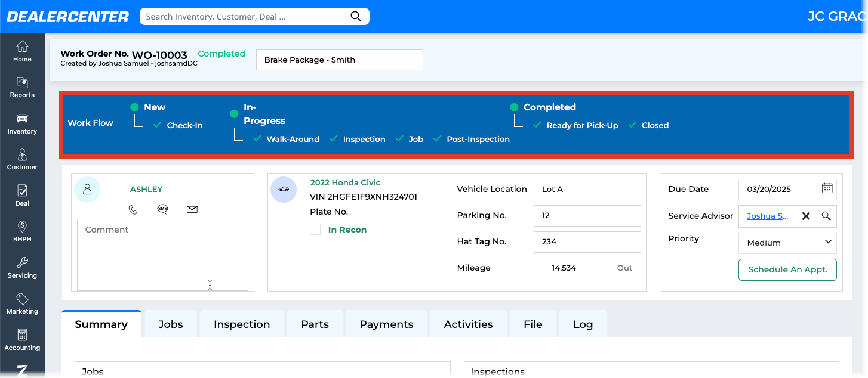
Task: Open customer ASHLEY link
Action: [x=146, y=189]
